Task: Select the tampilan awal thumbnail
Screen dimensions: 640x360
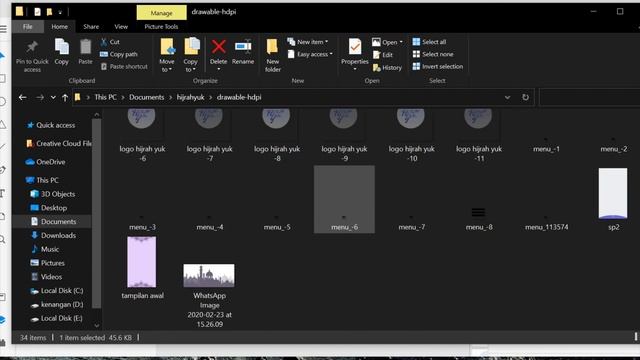Action: 142,262
